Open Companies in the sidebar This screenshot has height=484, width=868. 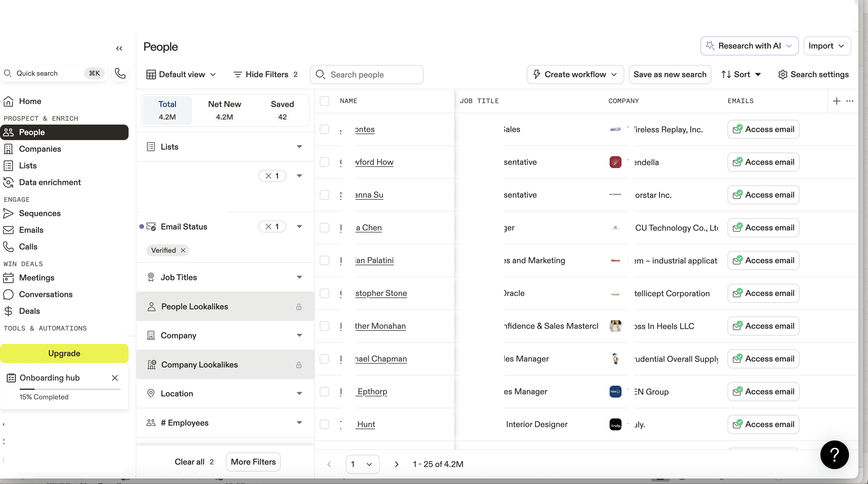(x=40, y=149)
